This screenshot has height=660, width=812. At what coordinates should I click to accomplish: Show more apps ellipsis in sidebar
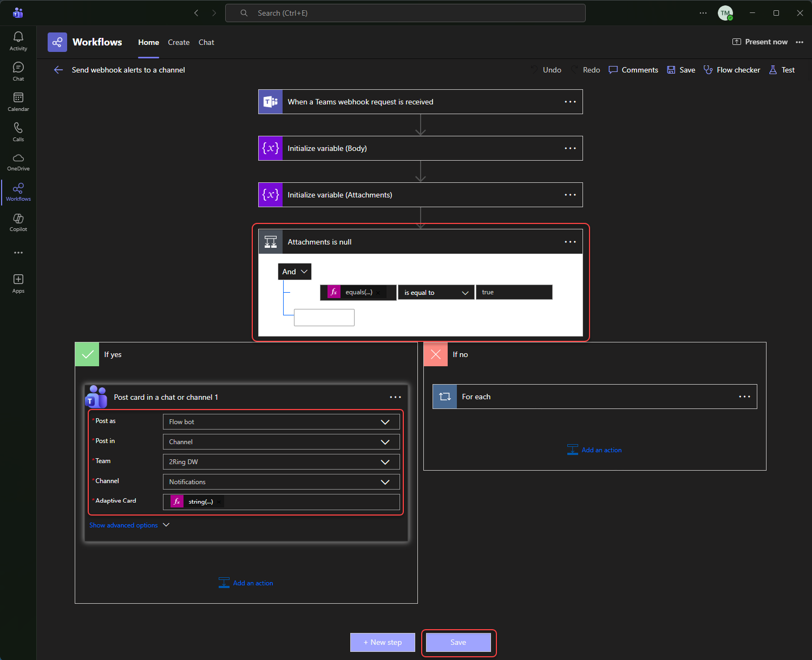(x=18, y=253)
